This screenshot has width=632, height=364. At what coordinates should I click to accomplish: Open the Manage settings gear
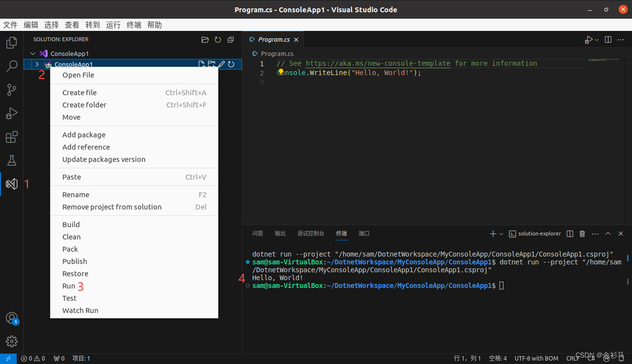tap(11, 341)
